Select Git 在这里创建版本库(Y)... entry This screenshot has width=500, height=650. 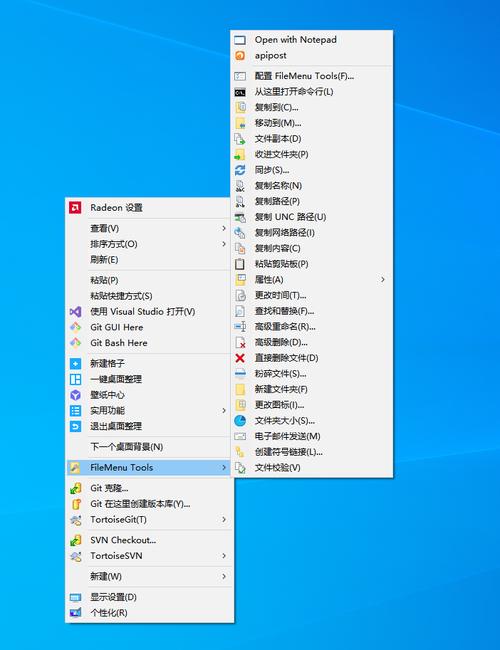(x=149, y=504)
